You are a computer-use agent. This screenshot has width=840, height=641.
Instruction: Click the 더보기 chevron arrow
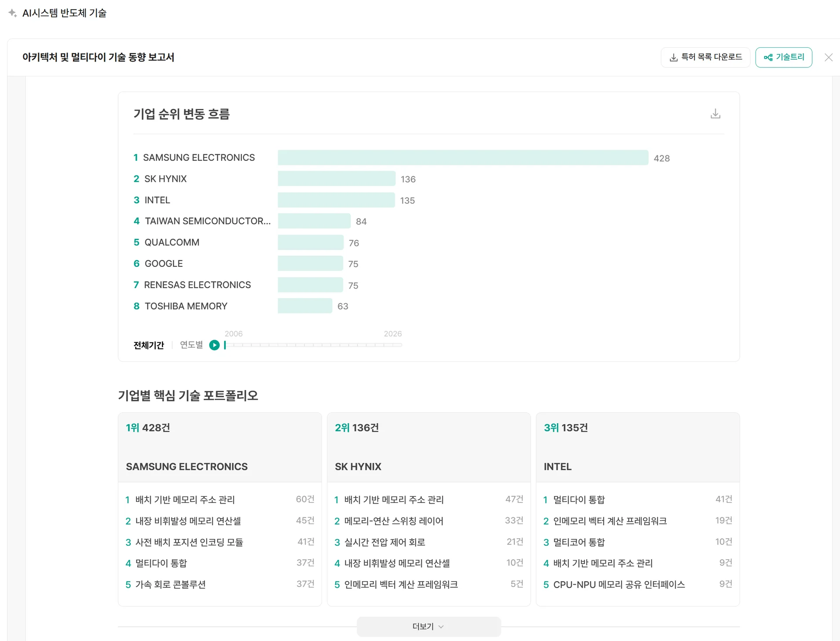(441, 627)
